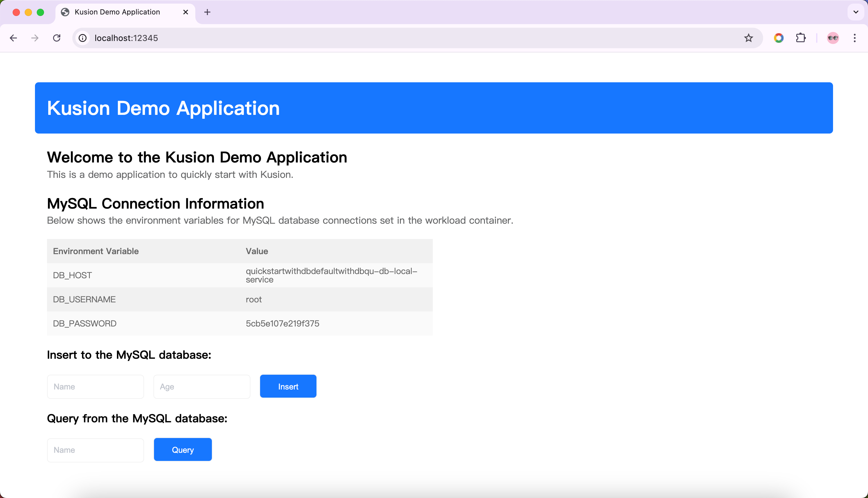Open a new tab with the plus icon
The height and width of the screenshot is (498, 868).
point(207,12)
